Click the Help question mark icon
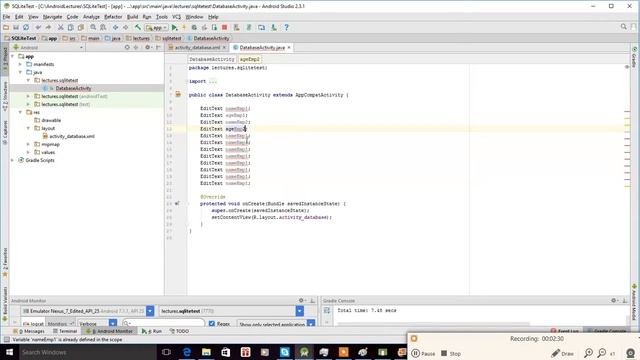The height and width of the screenshot is (360, 640). tap(287, 27)
